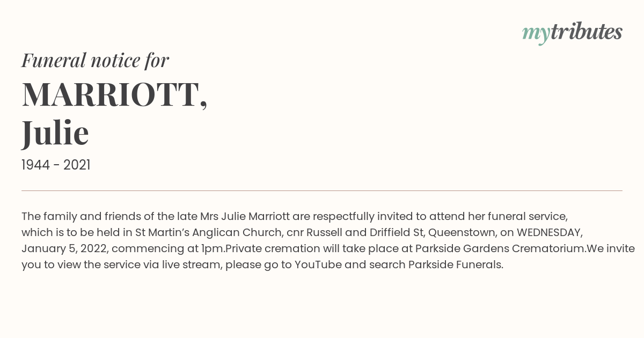
Task: Click the word "YouTube"
Action: tap(318, 264)
